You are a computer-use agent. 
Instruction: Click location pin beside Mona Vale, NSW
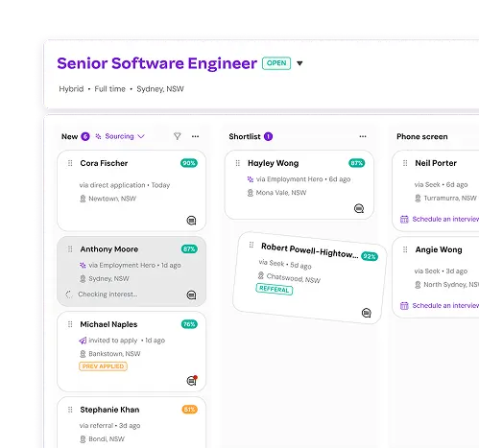click(x=251, y=193)
